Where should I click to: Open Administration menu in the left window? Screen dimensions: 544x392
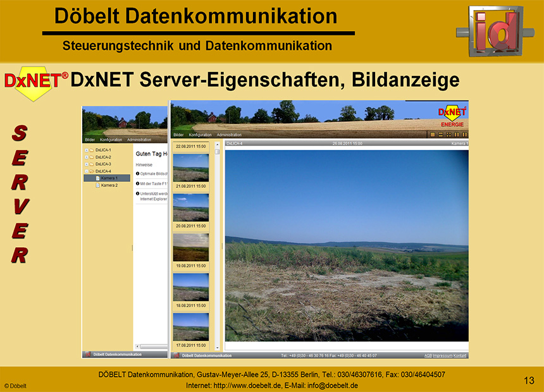139,140
